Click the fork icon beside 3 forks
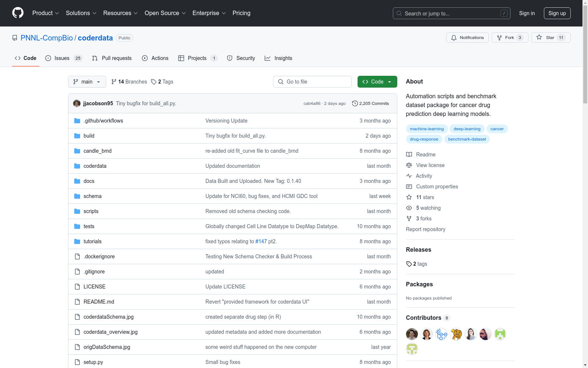Image resolution: width=588 pixels, height=368 pixels. coord(409,219)
